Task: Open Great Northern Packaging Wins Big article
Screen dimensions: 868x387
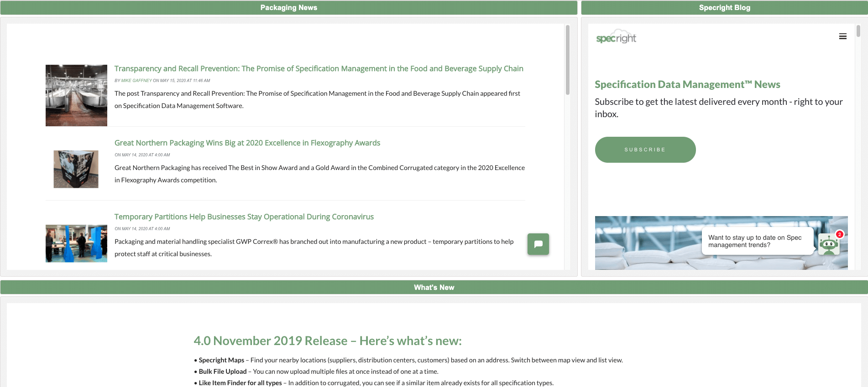Action: click(x=247, y=143)
